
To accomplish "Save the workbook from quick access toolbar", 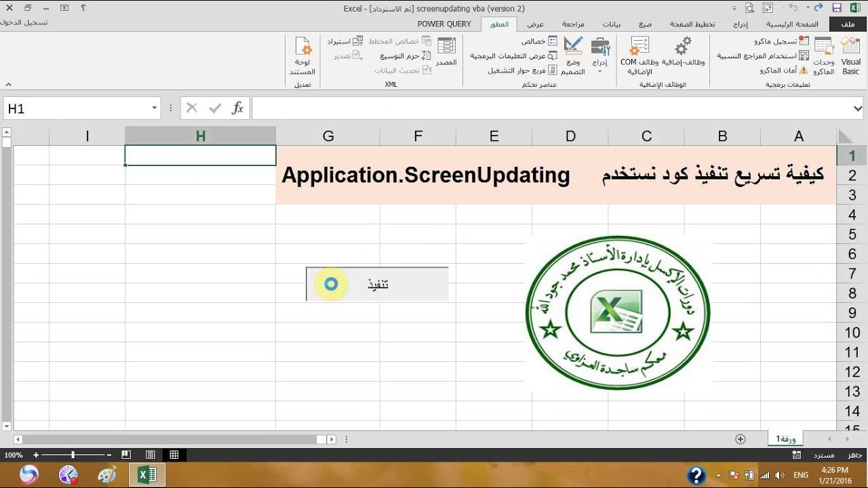I will click(836, 8).
